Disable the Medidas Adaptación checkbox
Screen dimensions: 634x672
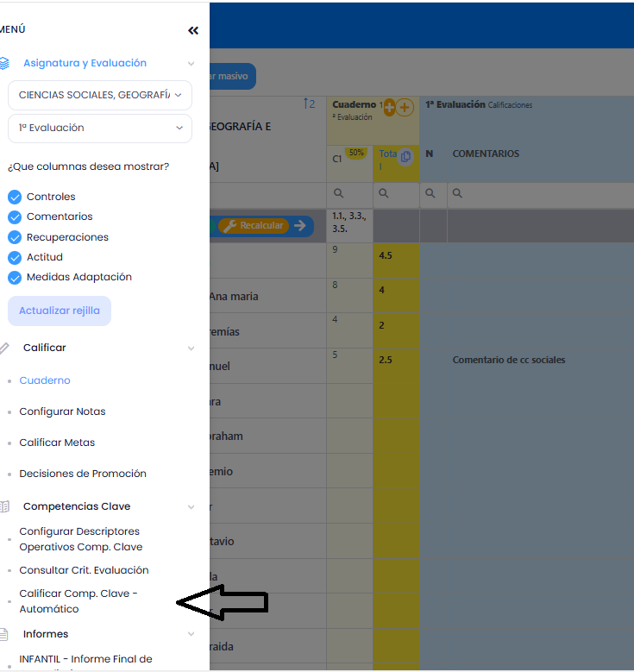(x=15, y=277)
